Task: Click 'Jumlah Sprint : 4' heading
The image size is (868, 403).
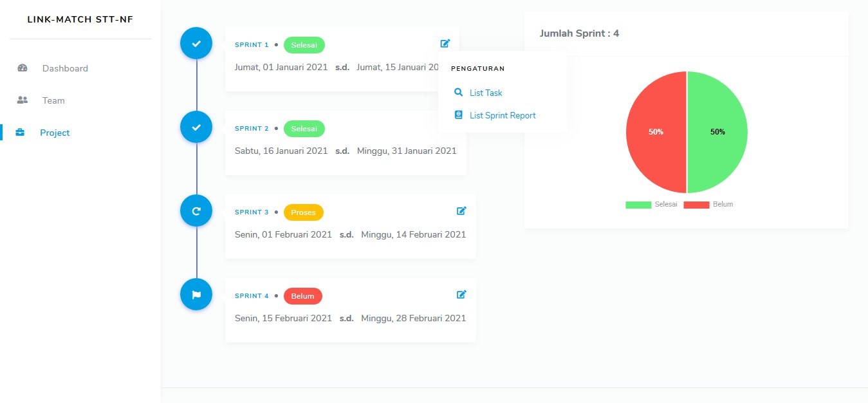Action: [579, 33]
